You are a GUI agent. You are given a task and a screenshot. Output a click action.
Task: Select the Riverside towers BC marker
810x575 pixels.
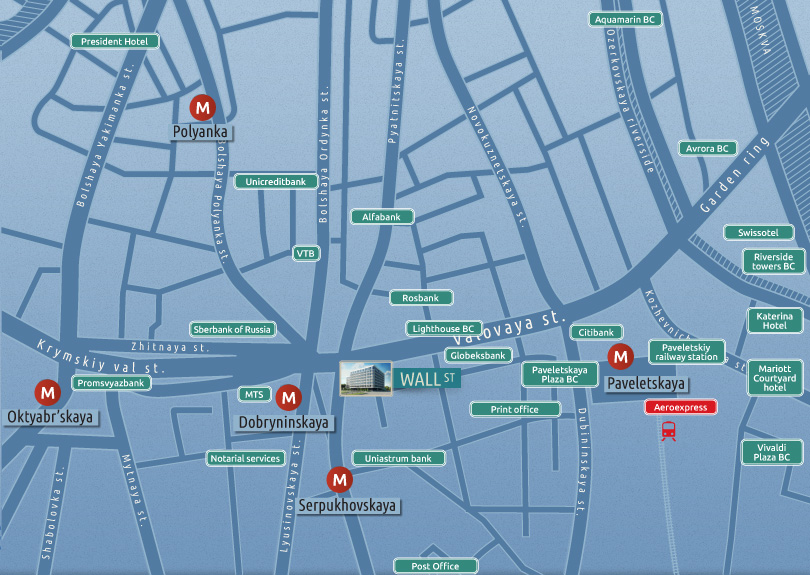click(x=773, y=261)
